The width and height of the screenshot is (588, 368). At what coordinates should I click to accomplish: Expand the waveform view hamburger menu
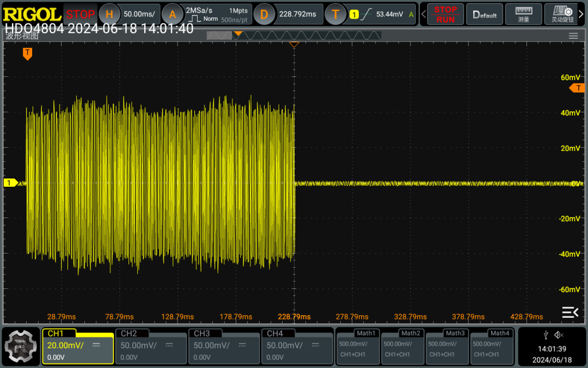(573, 36)
